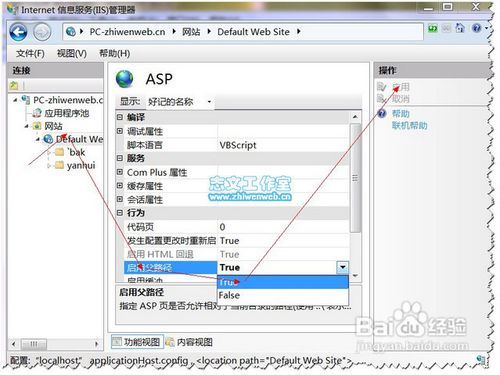The height and width of the screenshot is (375, 500).
Task: Choose False in the dropdown list
Action: (283, 295)
